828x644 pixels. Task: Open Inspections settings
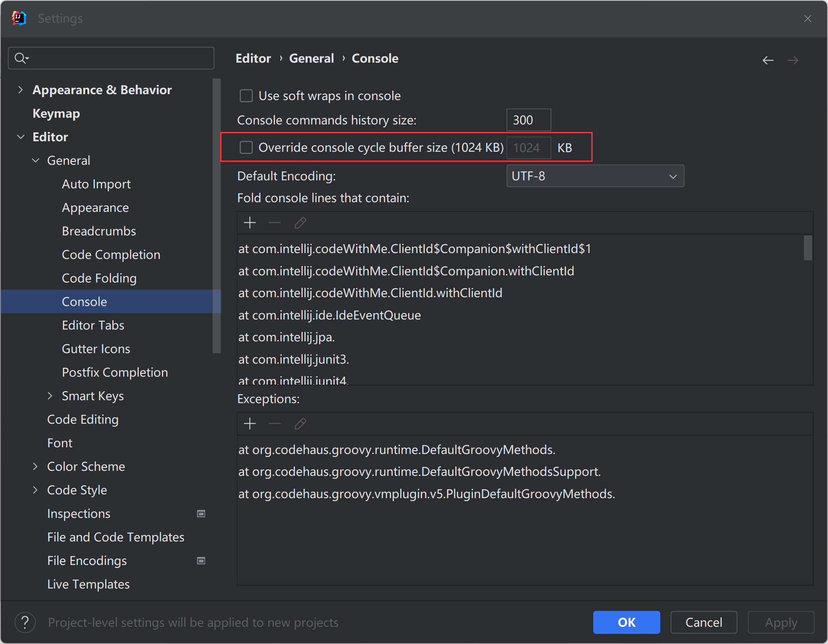[79, 514]
